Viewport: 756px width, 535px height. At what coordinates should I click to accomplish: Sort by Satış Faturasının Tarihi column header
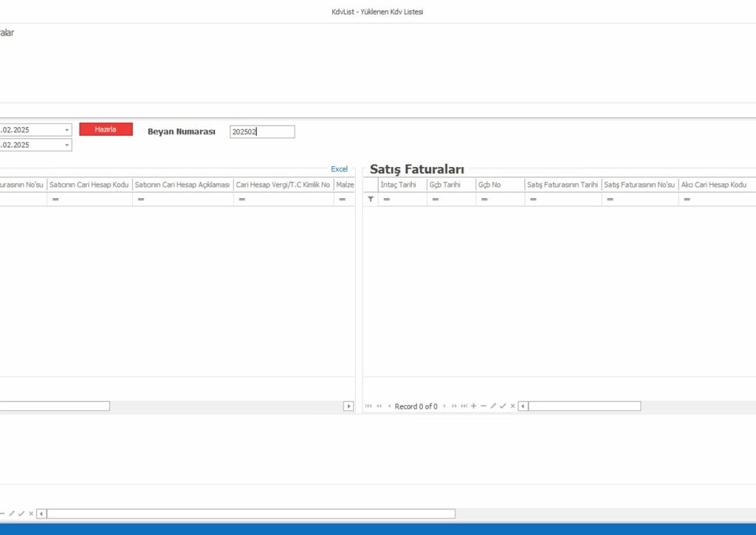tap(562, 185)
